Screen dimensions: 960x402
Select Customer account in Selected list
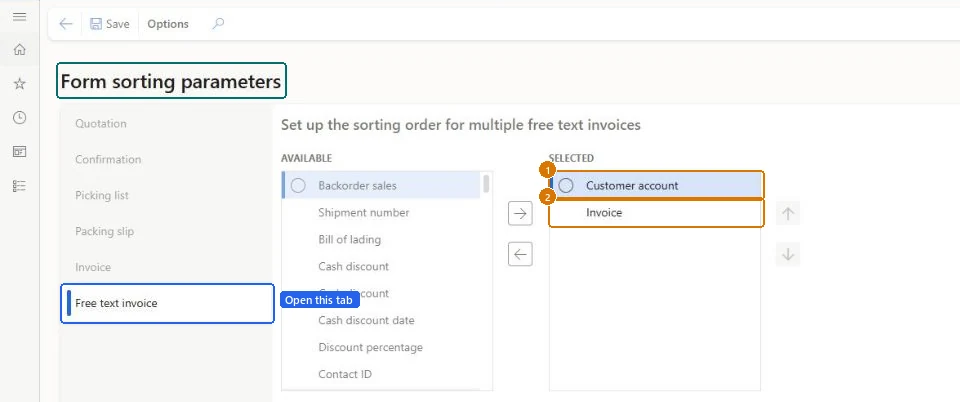click(656, 185)
